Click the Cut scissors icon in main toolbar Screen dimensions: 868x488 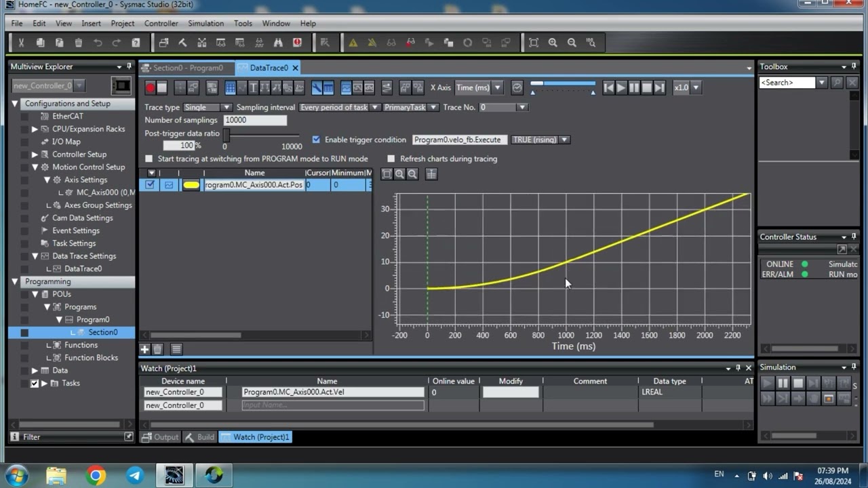[21, 43]
